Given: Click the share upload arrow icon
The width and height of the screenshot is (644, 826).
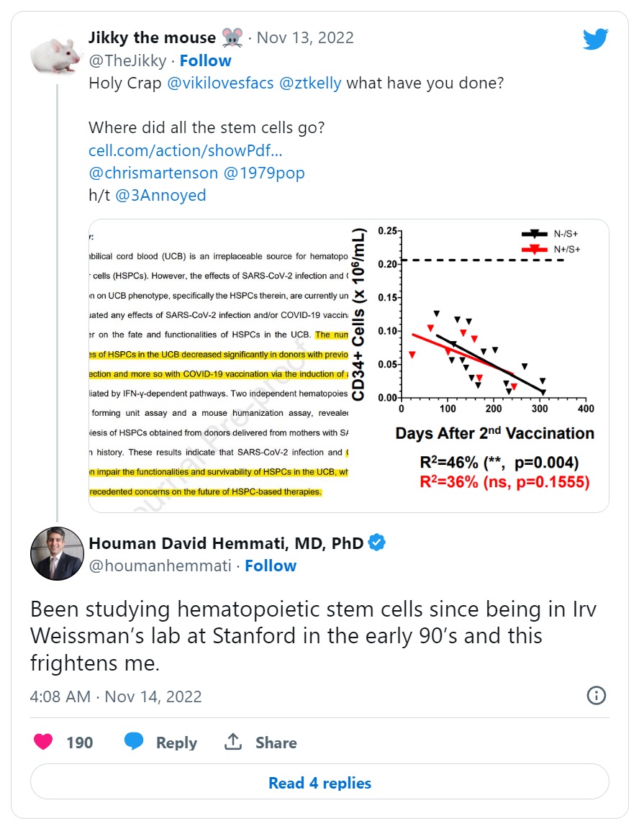Looking at the screenshot, I should pyautogui.click(x=233, y=742).
